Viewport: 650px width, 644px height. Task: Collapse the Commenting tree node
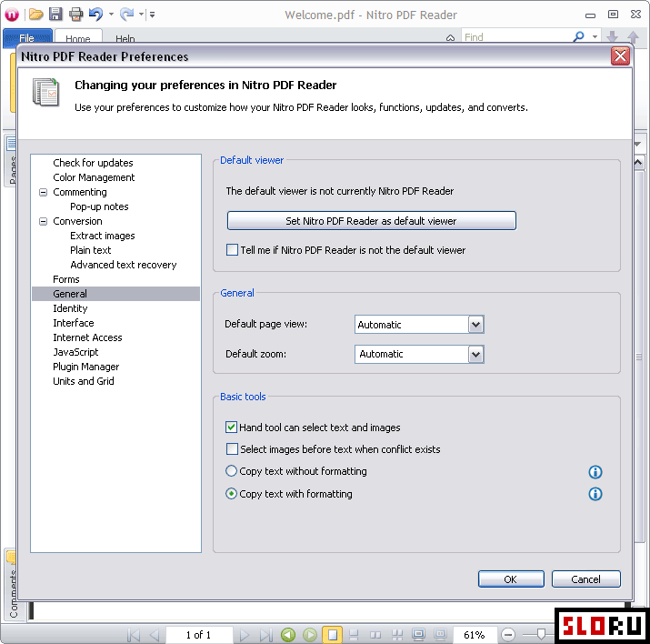[x=43, y=192]
